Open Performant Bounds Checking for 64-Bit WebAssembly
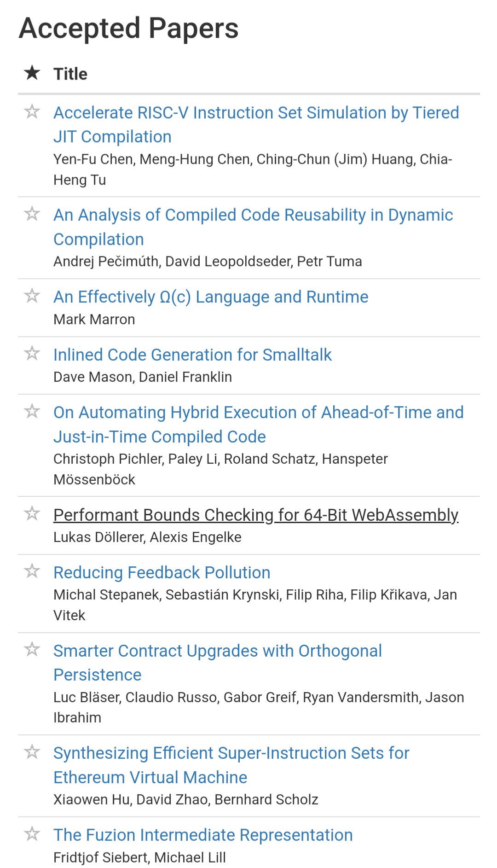Viewport: 497px width, 868px height. coord(256,515)
